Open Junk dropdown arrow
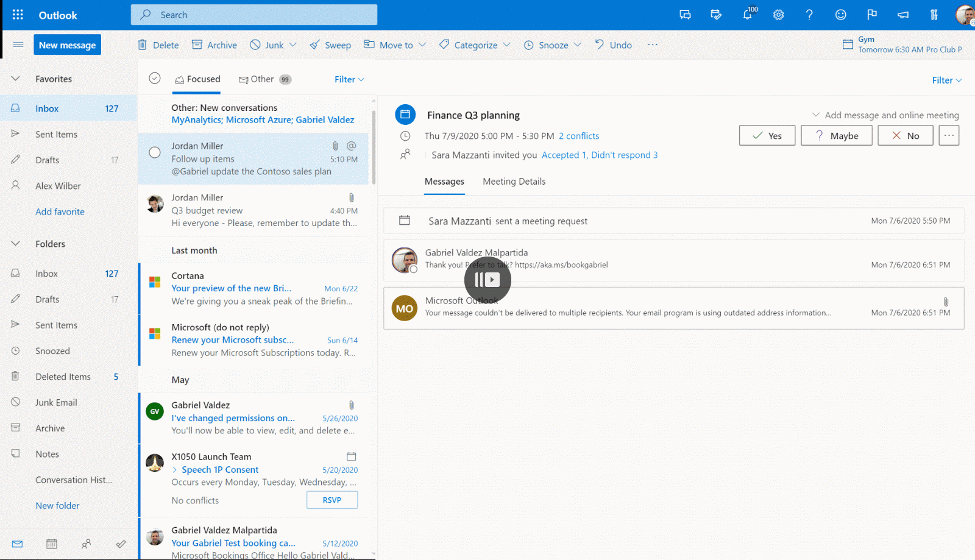The height and width of the screenshot is (560, 975). [293, 45]
